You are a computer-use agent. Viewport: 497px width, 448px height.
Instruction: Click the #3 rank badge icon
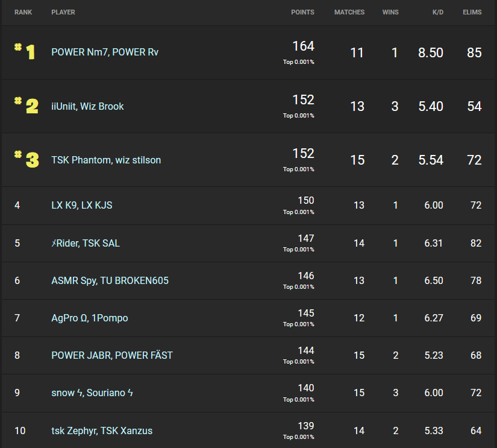click(x=26, y=160)
